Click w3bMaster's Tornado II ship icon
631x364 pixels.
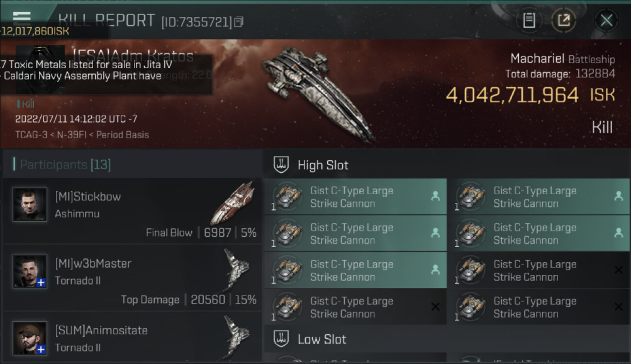point(237,270)
